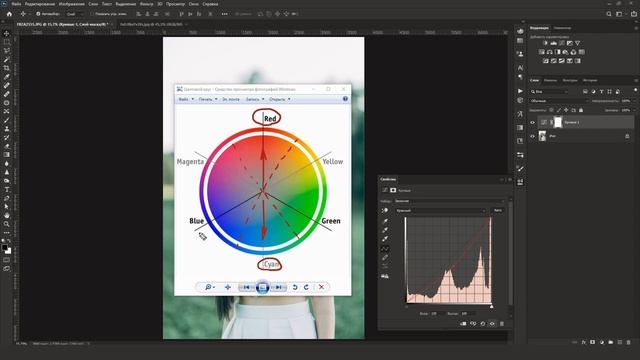The height and width of the screenshot is (360, 640).
Task: Open the Filter menu
Action: 147,4
